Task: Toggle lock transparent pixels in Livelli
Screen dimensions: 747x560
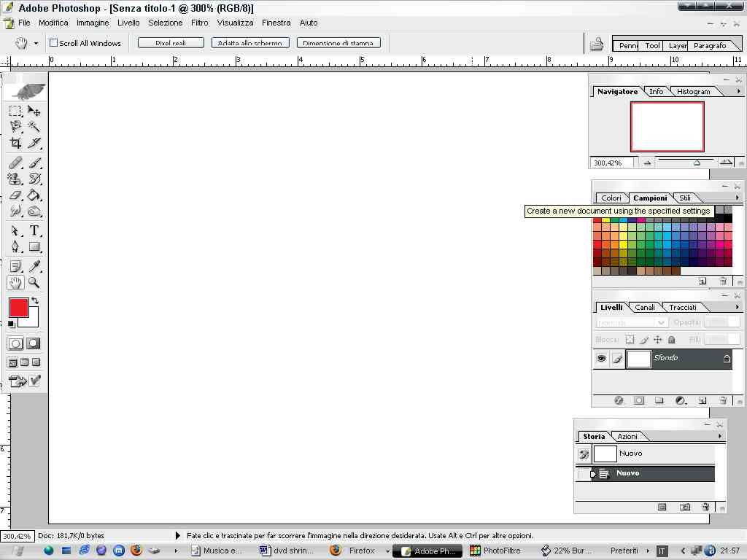Action: 630,340
